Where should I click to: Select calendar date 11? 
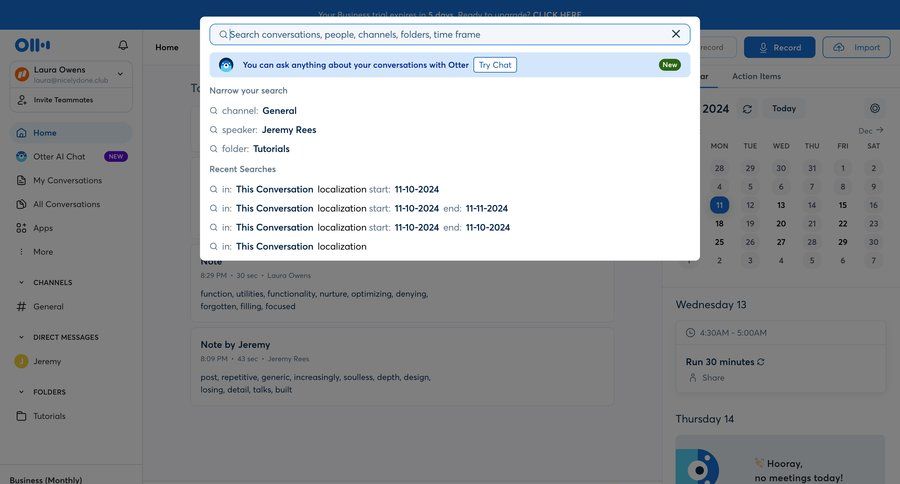pos(719,205)
